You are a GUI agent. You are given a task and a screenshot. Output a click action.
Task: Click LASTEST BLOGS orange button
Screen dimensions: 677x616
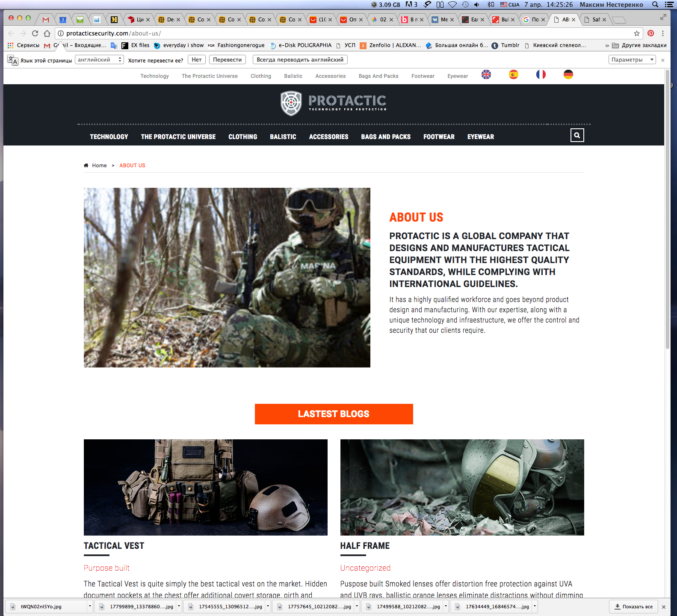coord(334,414)
